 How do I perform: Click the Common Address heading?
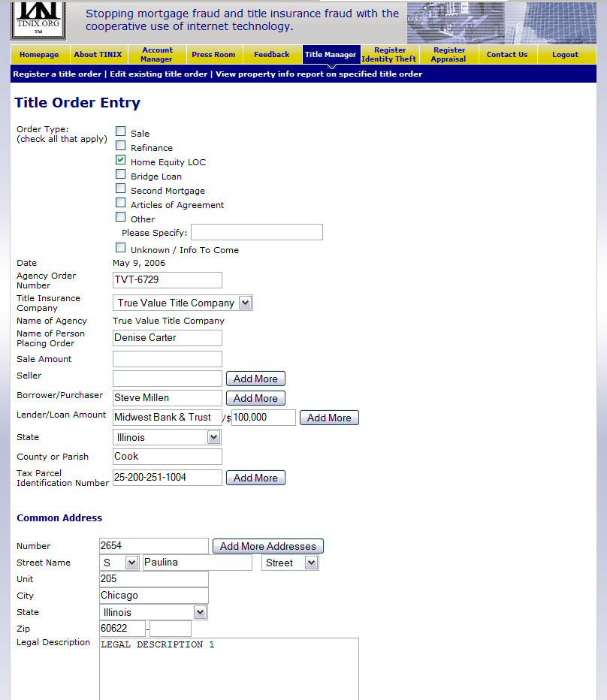click(59, 517)
